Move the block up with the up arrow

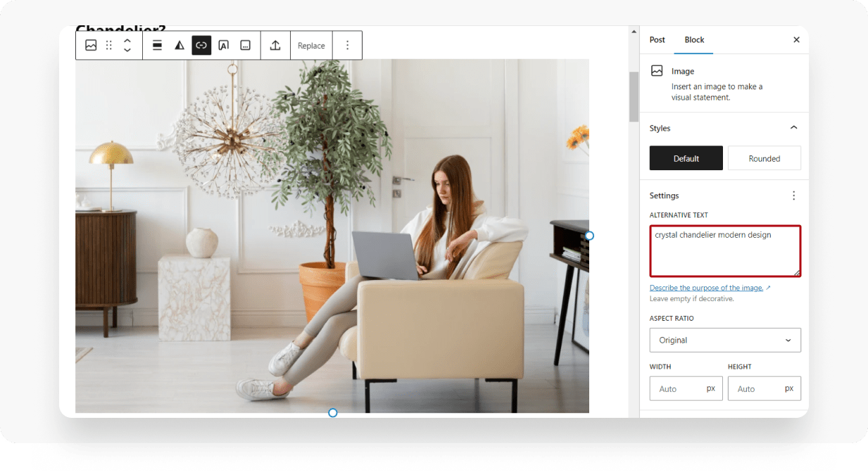(127, 41)
